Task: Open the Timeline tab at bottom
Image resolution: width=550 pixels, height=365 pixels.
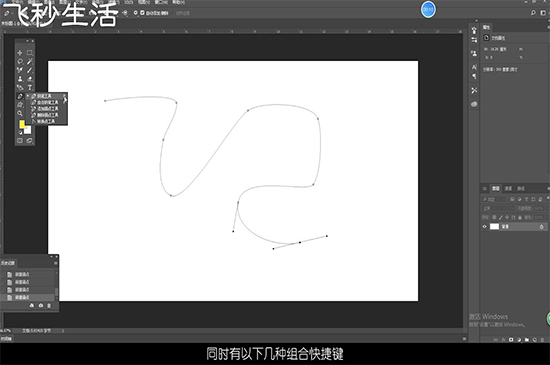Action: (x=6, y=339)
